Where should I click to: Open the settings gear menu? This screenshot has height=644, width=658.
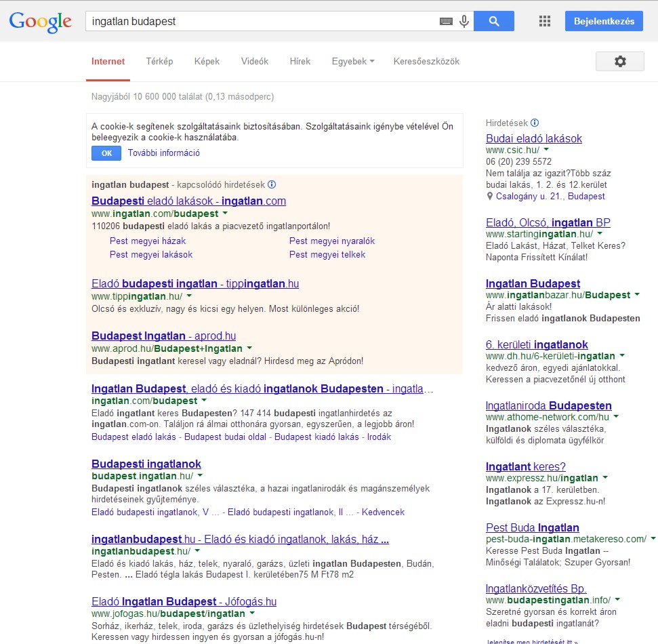click(x=620, y=61)
